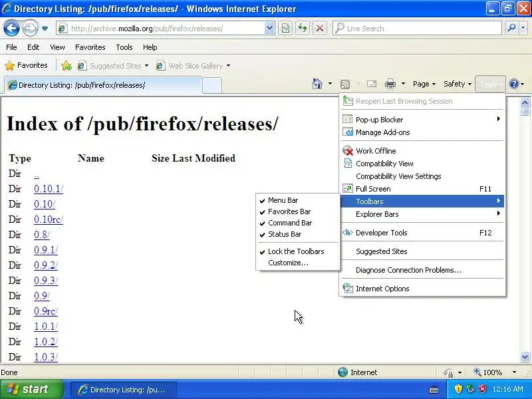
Task: Open Suggested Sites on favorites bar
Action: pos(113,65)
